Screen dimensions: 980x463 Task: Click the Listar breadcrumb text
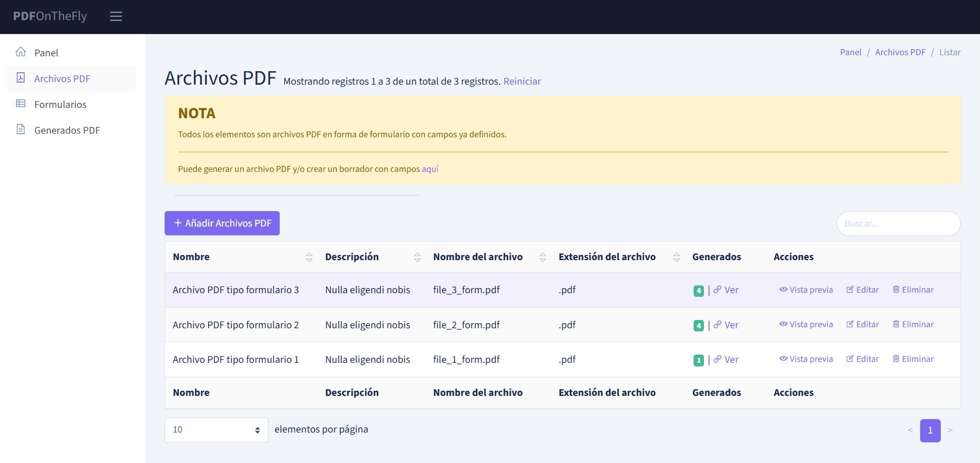950,52
